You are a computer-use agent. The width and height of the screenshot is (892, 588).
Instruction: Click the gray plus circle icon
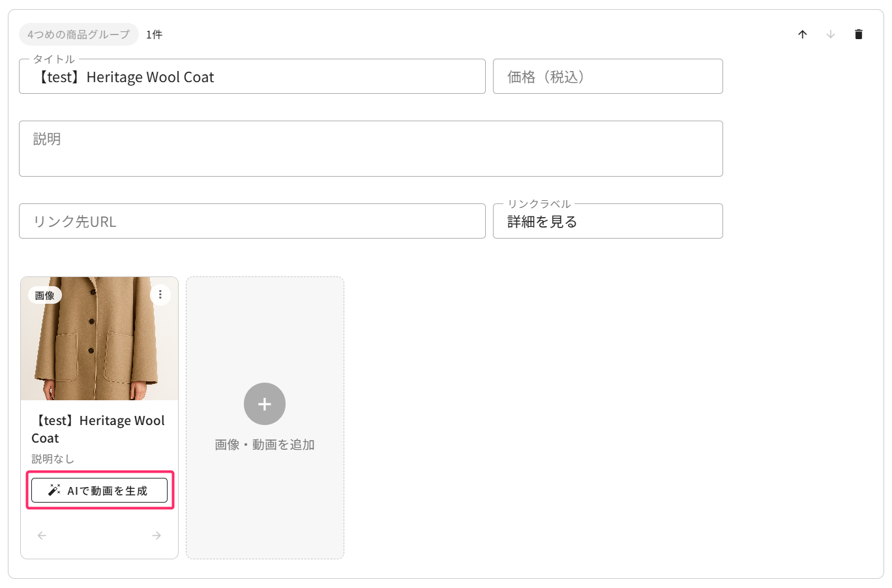point(265,404)
